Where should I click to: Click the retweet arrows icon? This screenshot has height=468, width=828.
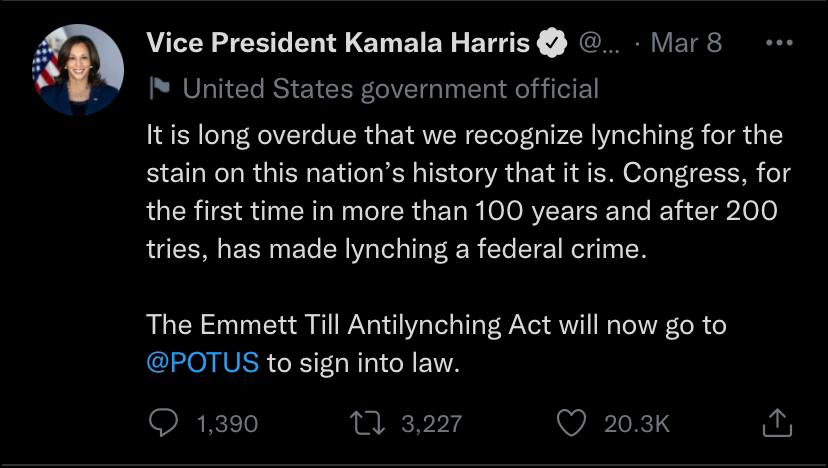coord(370,423)
